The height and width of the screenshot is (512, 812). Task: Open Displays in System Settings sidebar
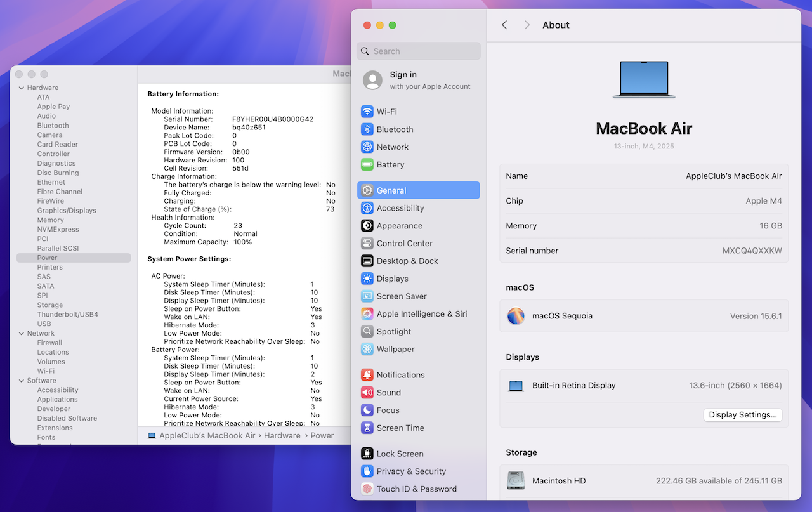419,279
